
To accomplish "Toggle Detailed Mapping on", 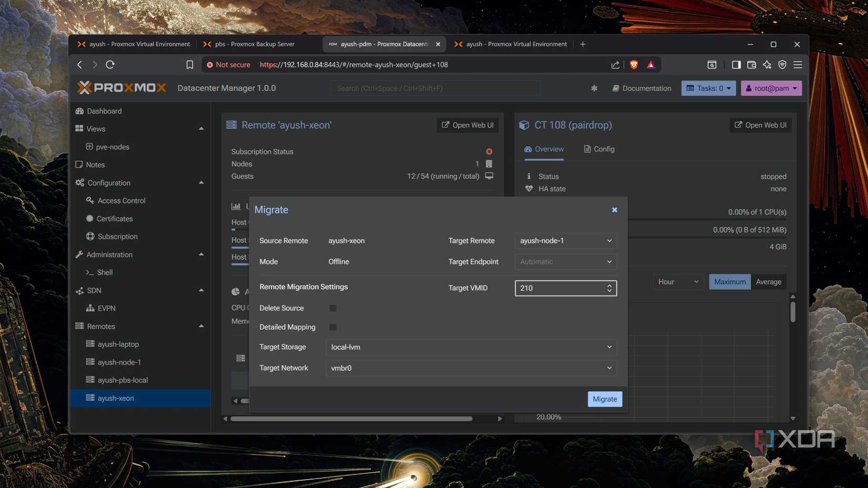I will pos(332,327).
